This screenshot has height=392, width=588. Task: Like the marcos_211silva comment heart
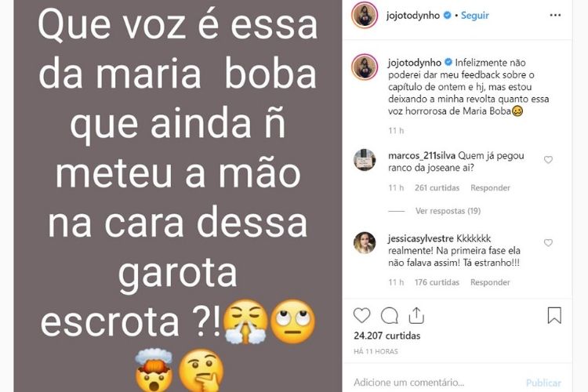click(548, 160)
